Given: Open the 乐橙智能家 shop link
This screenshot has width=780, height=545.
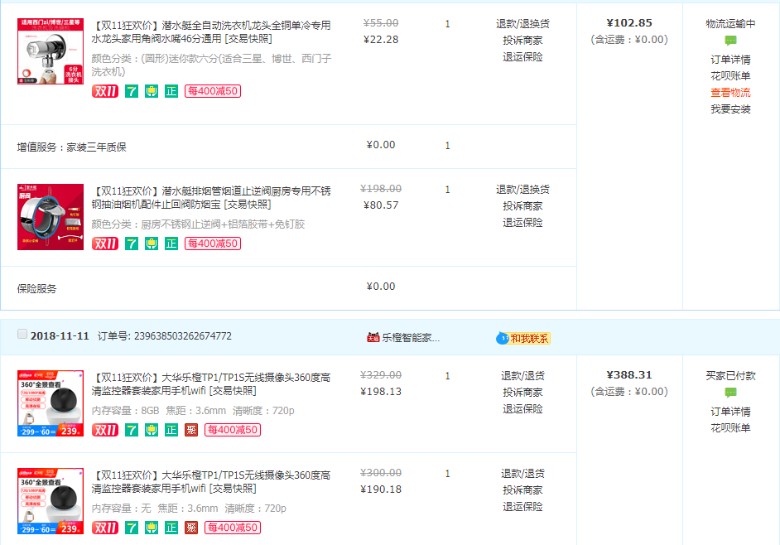Looking at the screenshot, I should click(410, 338).
